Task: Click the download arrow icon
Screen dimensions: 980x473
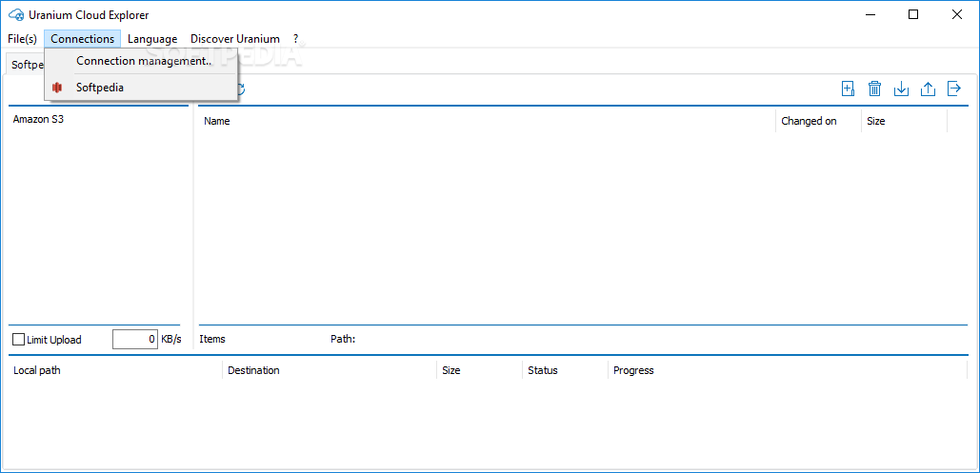Action: click(901, 89)
